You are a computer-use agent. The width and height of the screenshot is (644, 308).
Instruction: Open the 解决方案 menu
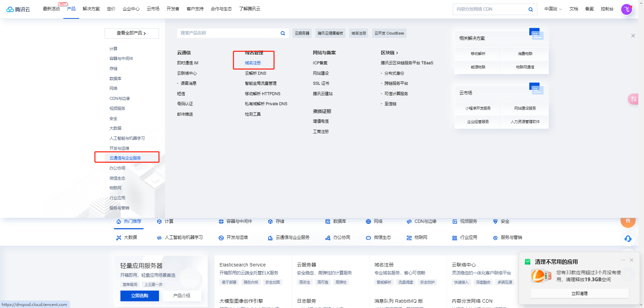91,9
